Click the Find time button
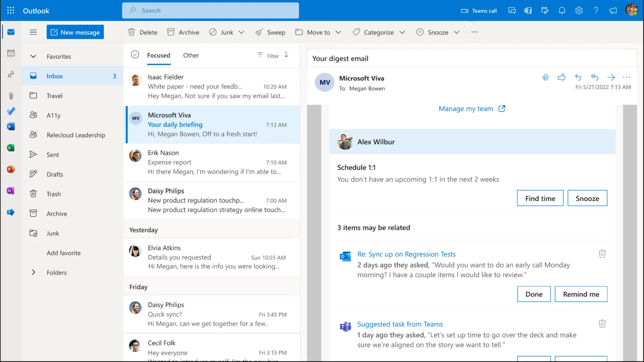The width and height of the screenshot is (644, 362). (540, 198)
